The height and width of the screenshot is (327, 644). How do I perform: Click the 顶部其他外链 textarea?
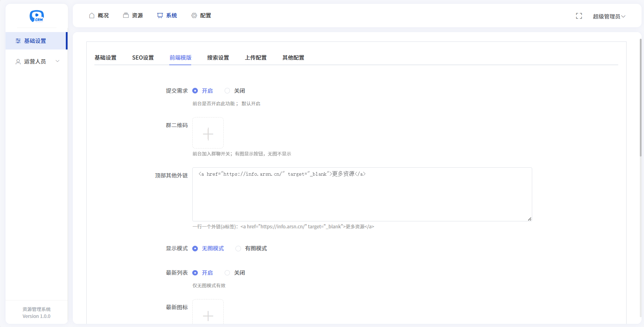coord(362,194)
